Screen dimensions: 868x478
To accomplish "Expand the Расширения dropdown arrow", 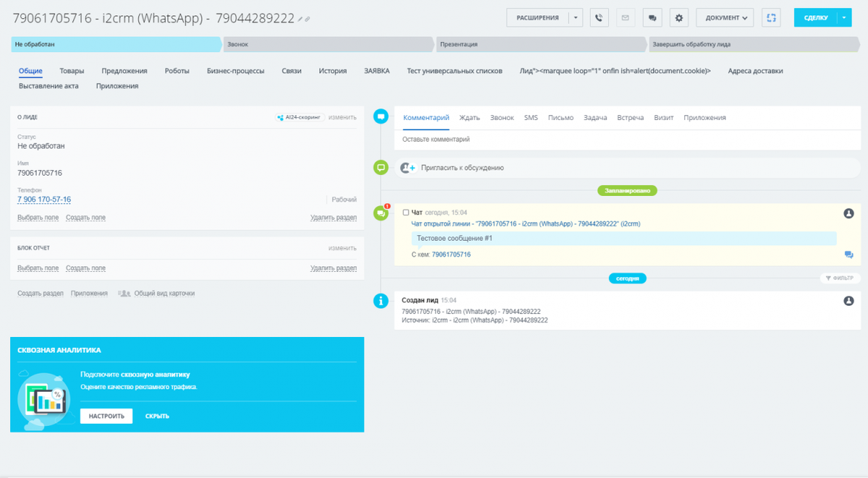I will pyautogui.click(x=574, y=17).
